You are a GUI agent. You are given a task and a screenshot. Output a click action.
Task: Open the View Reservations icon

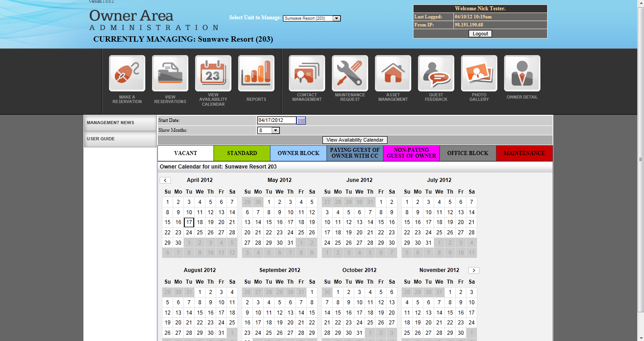[x=170, y=73]
